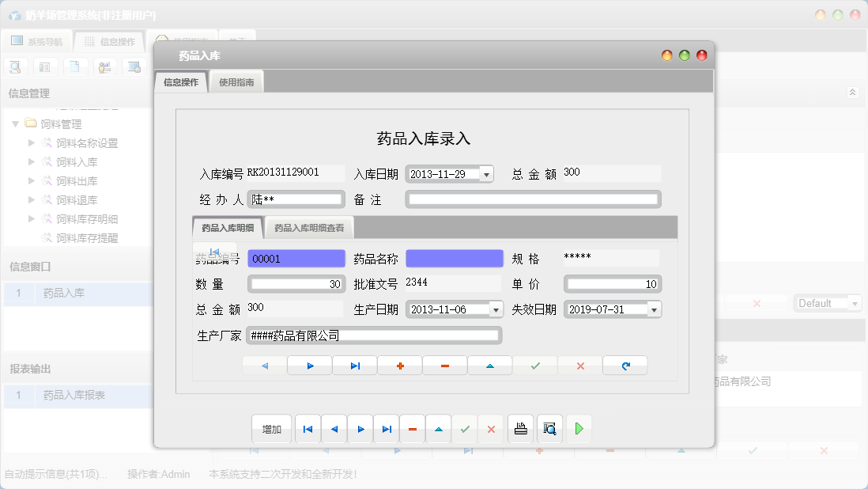Refresh detail records with circular arrow icon
Viewport: 868px width, 489px height.
624,365
